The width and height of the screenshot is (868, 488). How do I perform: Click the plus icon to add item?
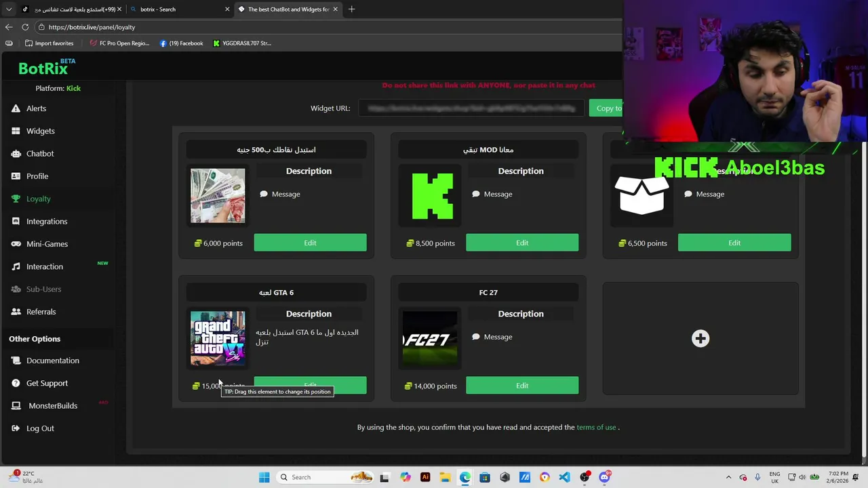coord(701,338)
